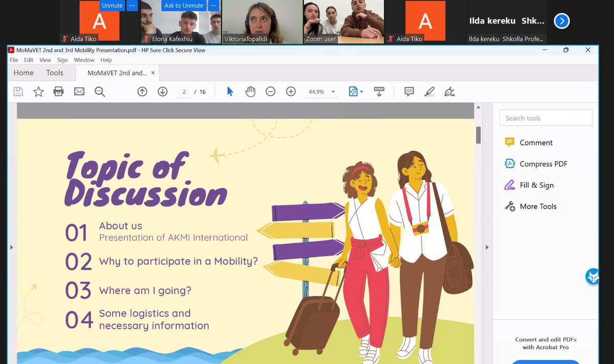Click the page number input field
The image size is (614, 364).
tap(184, 92)
